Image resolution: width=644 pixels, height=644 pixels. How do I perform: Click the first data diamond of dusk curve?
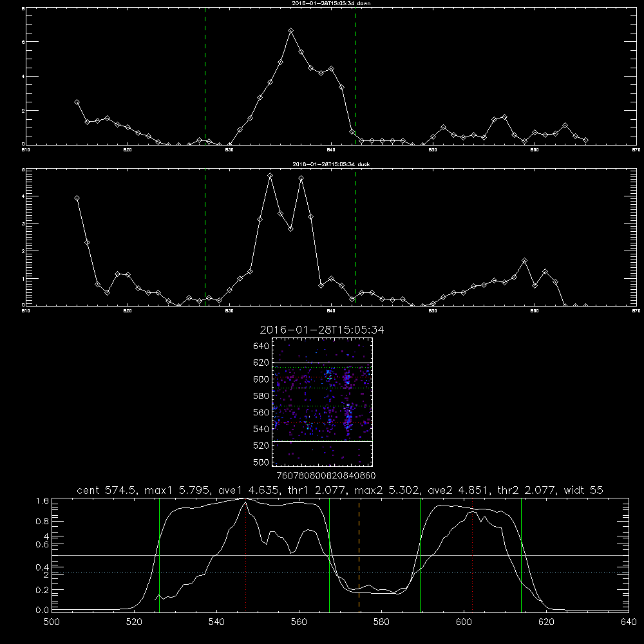pos(77,198)
